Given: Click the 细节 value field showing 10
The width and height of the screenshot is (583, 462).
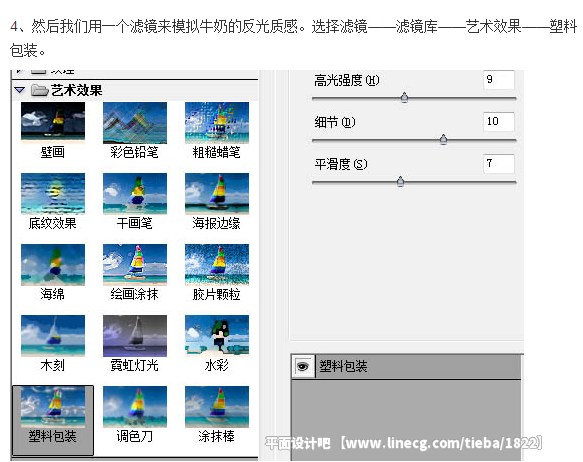Looking at the screenshot, I should coord(499,122).
